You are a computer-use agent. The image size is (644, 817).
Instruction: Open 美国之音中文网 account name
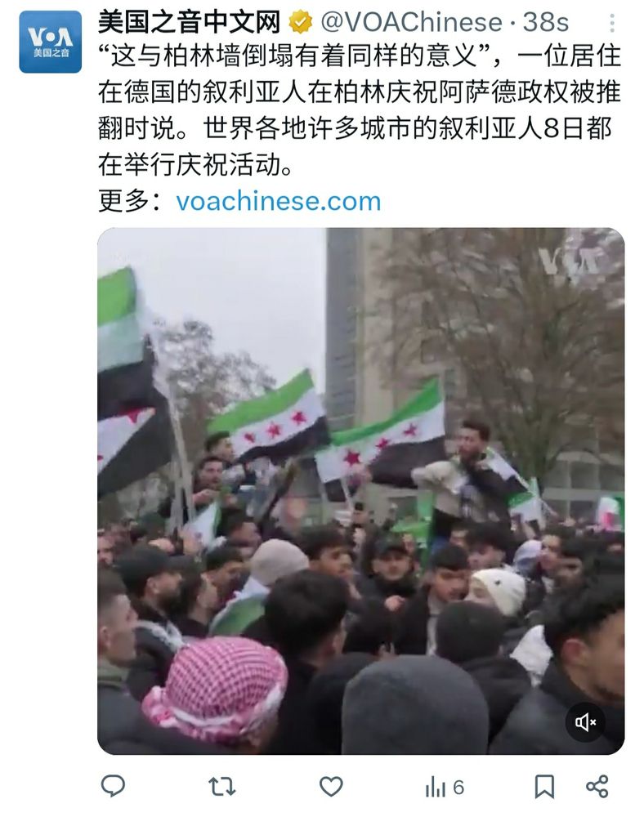[x=190, y=22]
